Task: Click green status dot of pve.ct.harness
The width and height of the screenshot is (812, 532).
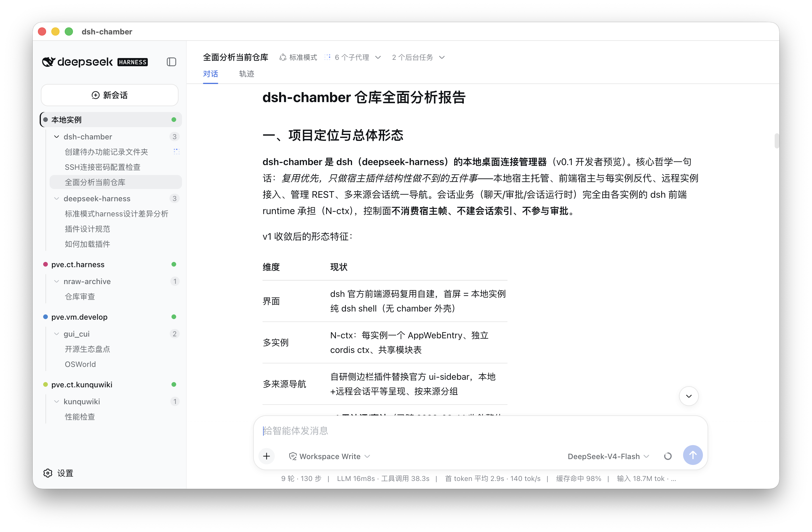Action: pyautogui.click(x=174, y=265)
